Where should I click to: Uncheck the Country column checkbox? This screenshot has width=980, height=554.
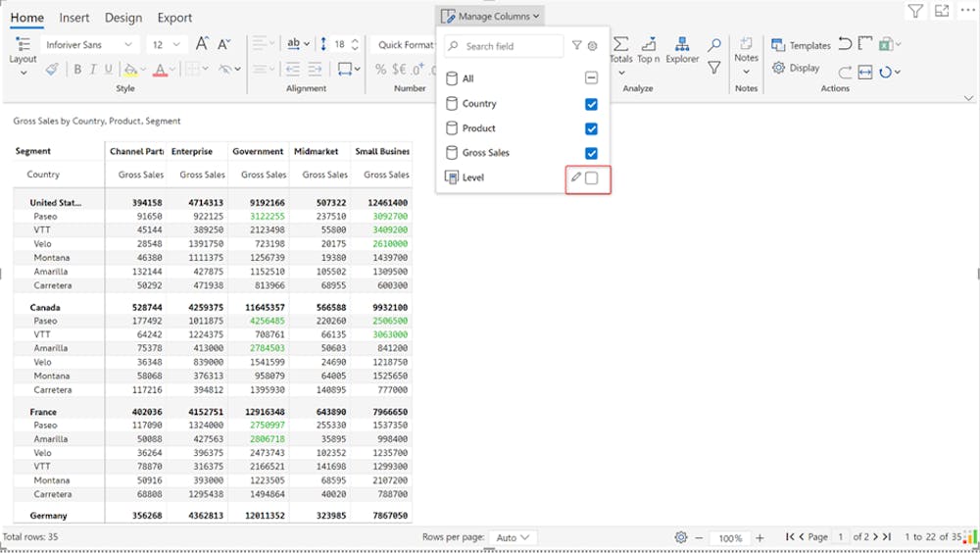click(591, 104)
